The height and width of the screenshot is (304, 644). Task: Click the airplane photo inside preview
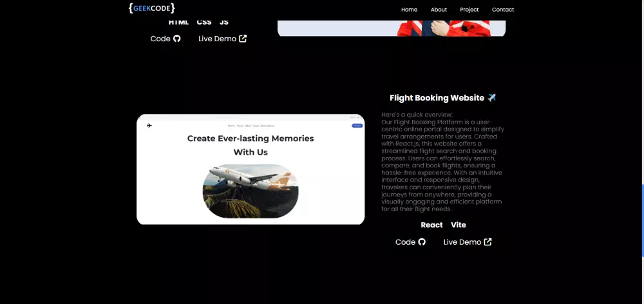[251, 191]
